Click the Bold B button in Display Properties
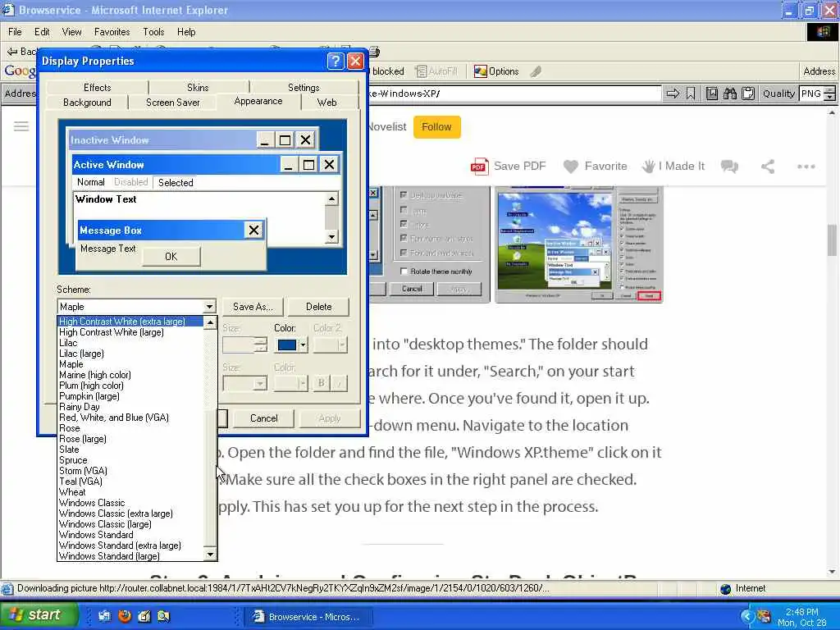840x630 pixels. pos(321,382)
